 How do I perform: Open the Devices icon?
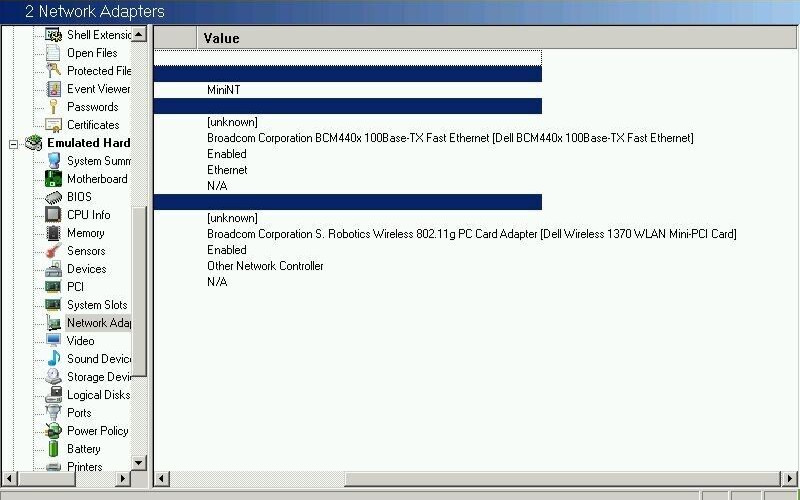click(x=53, y=269)
